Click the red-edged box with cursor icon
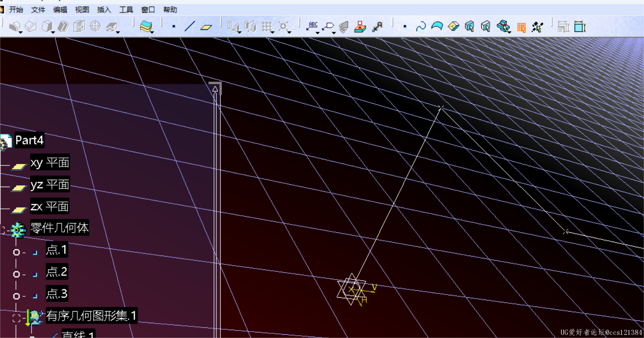This screenshot has width=644, height=338. pos(470,26)
